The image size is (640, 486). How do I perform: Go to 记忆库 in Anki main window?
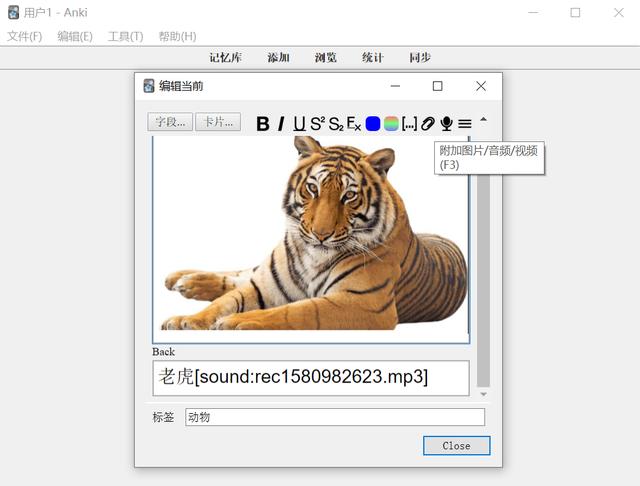click(x=225, y=58)
